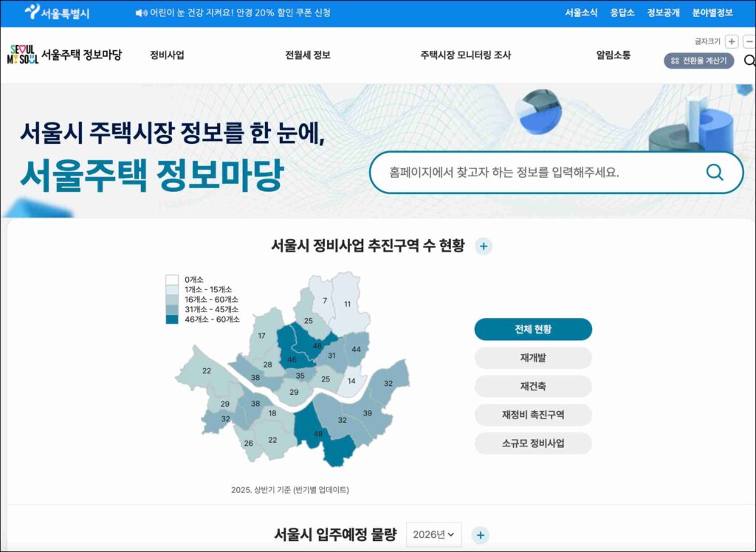This screenshot has width=756, height=552.
Task: Open the 정비사업 menu
Action: tap(167, 55)
